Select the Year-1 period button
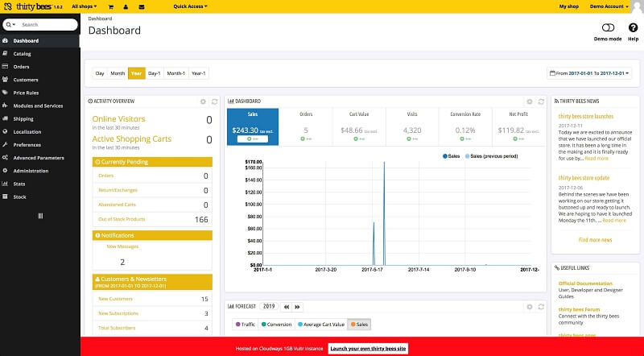This screenshot has height=356, width=644. (x=198, y=73)
